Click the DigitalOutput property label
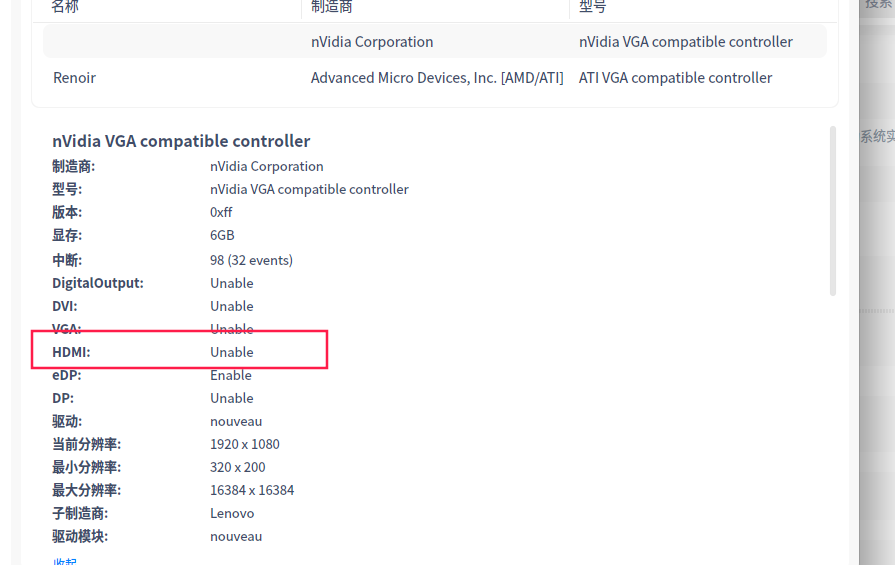 [x=98, y=283]
